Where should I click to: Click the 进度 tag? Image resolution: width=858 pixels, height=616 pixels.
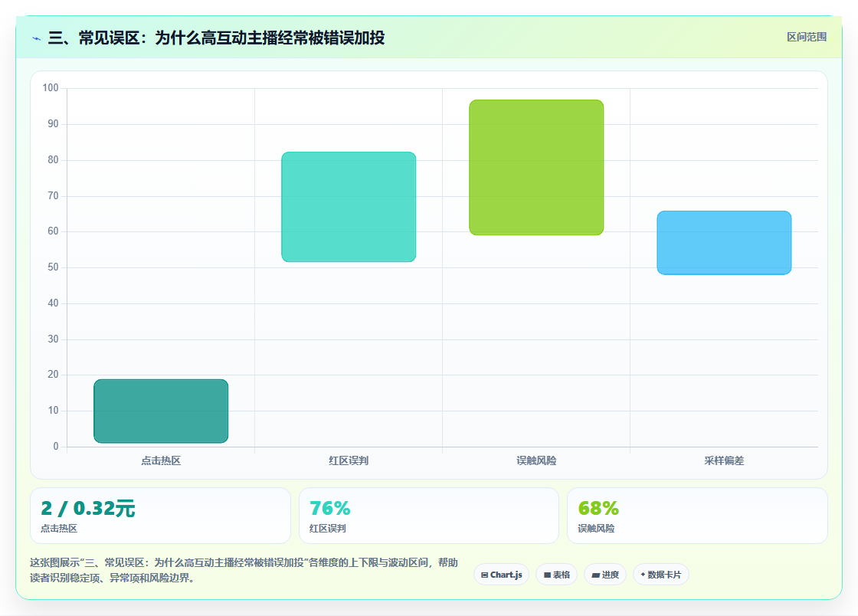605,575
